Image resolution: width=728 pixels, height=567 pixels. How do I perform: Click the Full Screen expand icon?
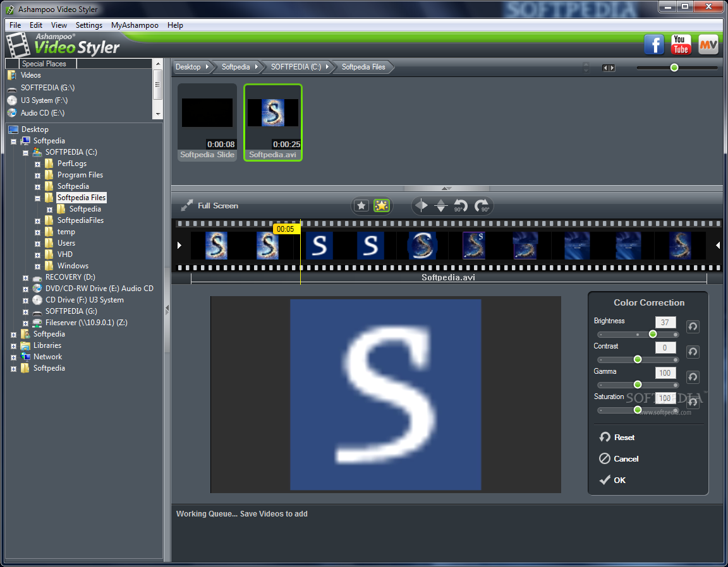186,206
